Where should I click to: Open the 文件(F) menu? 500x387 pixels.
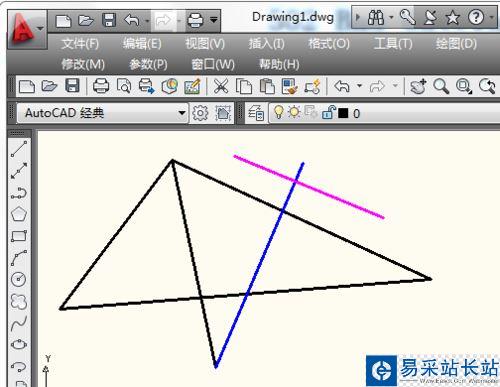point(80,44)
